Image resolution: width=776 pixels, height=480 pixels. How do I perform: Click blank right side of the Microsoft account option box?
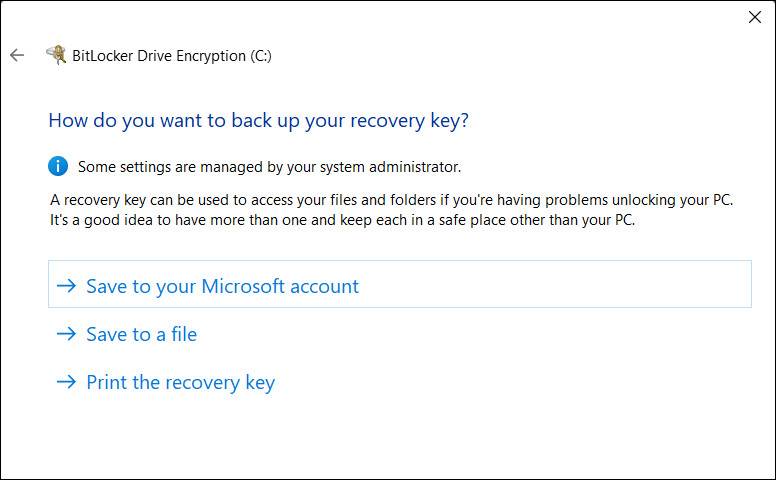pyautogui.click(x=600, y=286)
